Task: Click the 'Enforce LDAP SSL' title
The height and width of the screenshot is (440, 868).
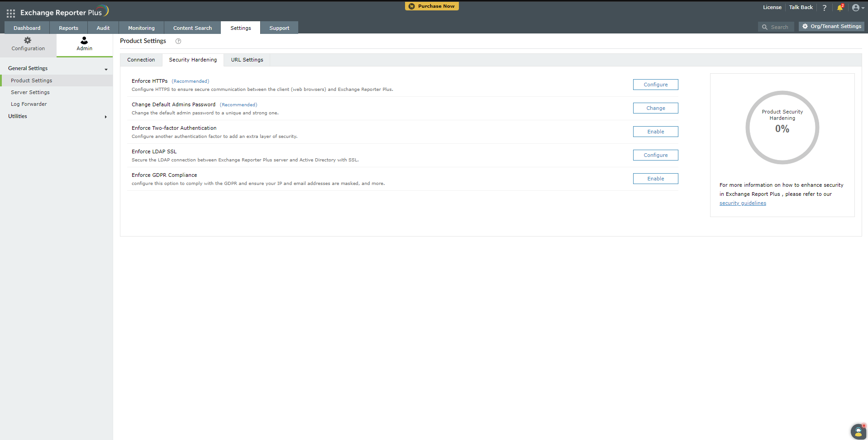Action: (154, 151)
